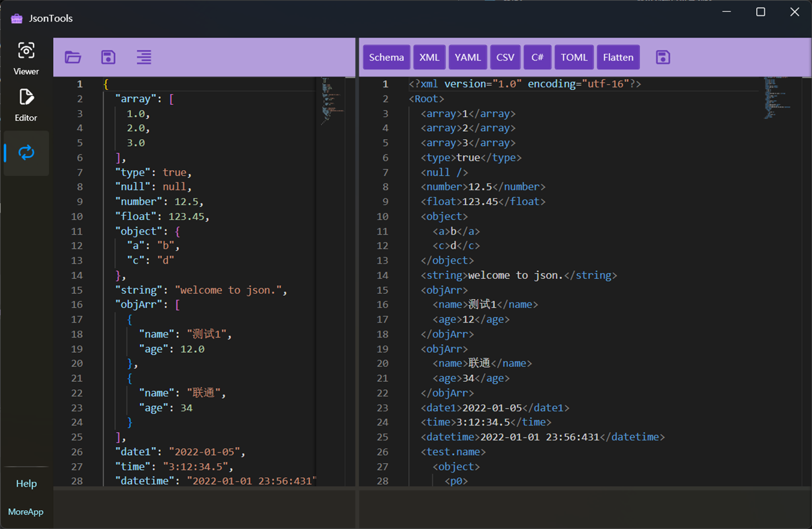Flatten the JSON structure
This screenshot has width=812, height=529.
pyautogui.click(x=618, y=57)
